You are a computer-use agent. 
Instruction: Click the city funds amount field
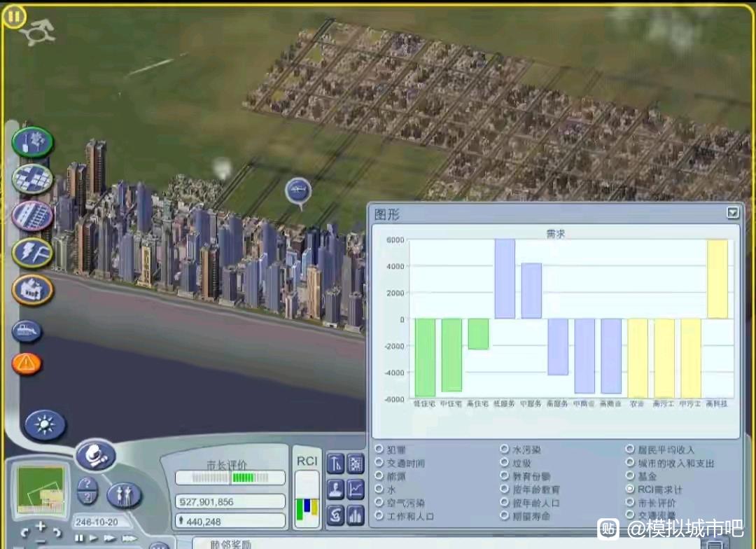[x=230, y=501]
